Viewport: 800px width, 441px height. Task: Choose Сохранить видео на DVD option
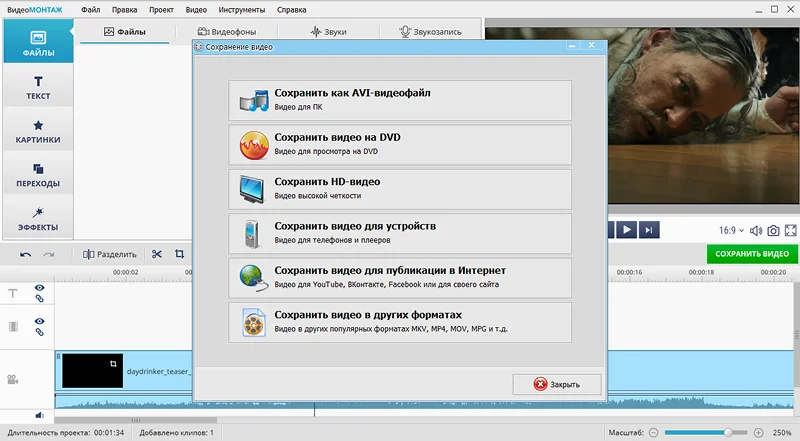pos(400,144)
